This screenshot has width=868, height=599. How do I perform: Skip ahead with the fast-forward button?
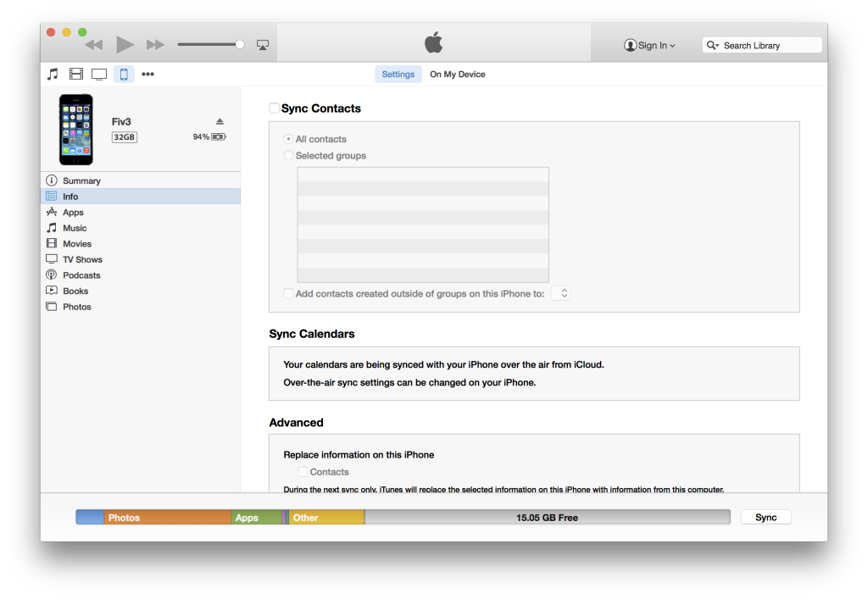coord(155,45)
